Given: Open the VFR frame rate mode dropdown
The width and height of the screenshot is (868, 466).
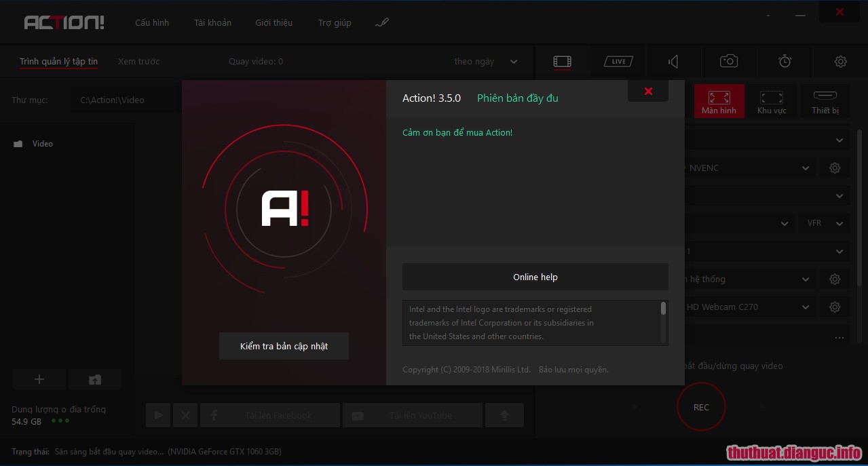Looking at the screenshot, I should coord(825,223).
